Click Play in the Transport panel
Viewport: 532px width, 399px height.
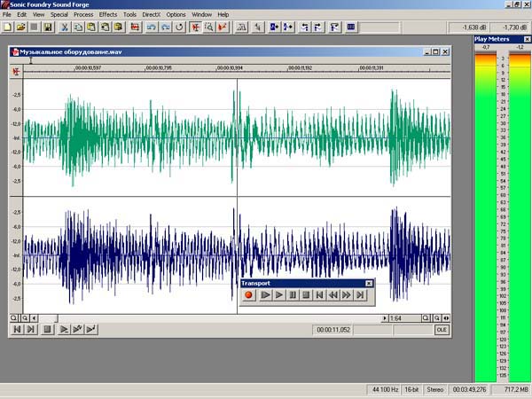click(279, 295)
